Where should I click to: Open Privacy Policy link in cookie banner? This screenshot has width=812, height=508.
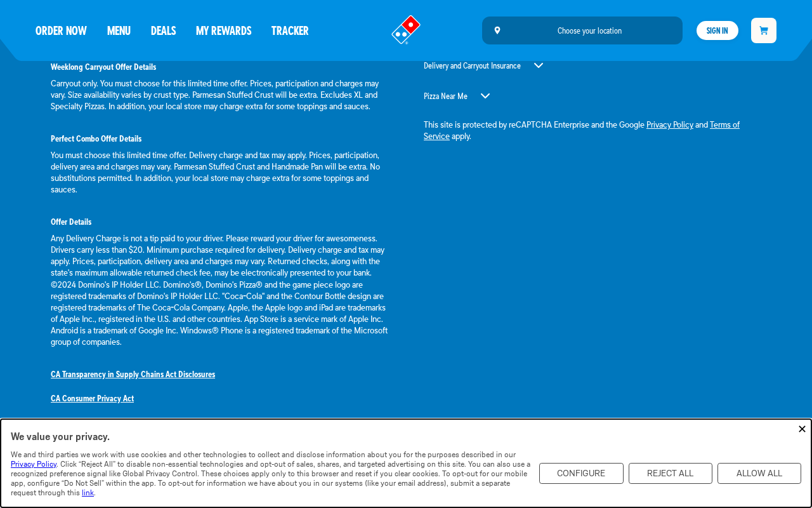34,464
